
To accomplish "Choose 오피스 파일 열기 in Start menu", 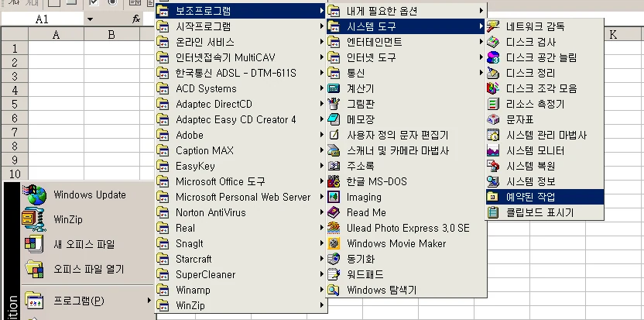I will 88,270.
